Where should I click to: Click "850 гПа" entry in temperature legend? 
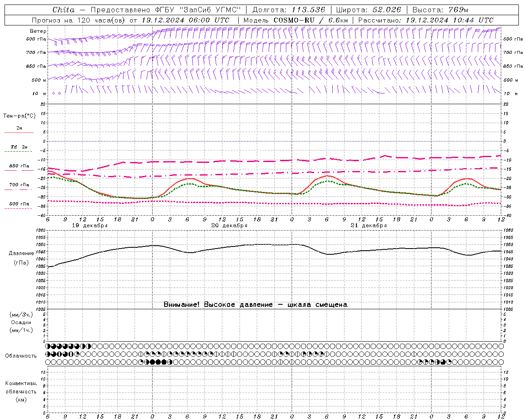[19, 166]
